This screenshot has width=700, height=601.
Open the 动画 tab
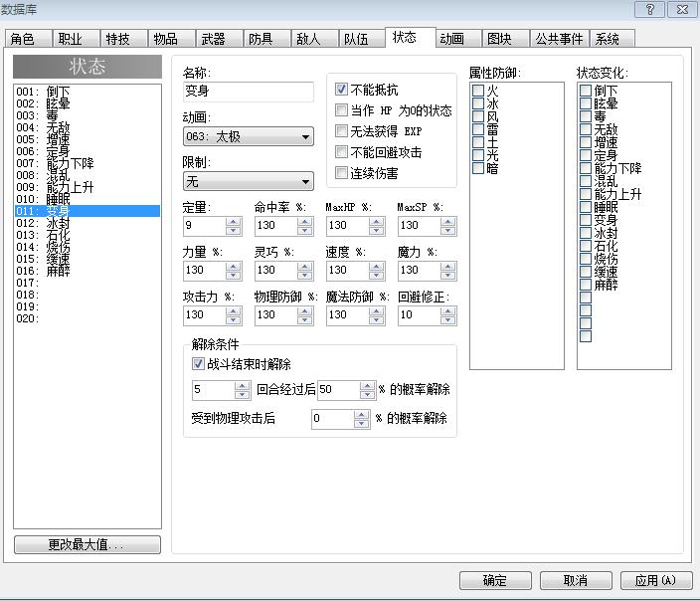[458, 39]
